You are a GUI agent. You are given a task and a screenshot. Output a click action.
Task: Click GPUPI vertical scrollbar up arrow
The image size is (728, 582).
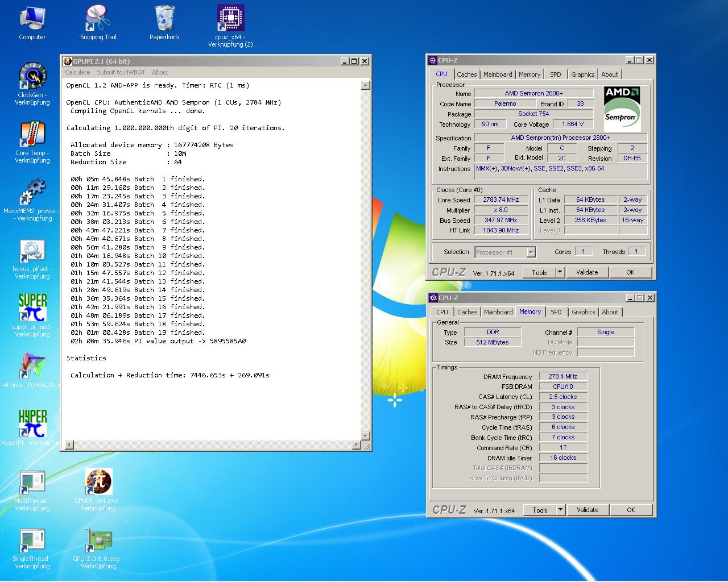[366, 85]
